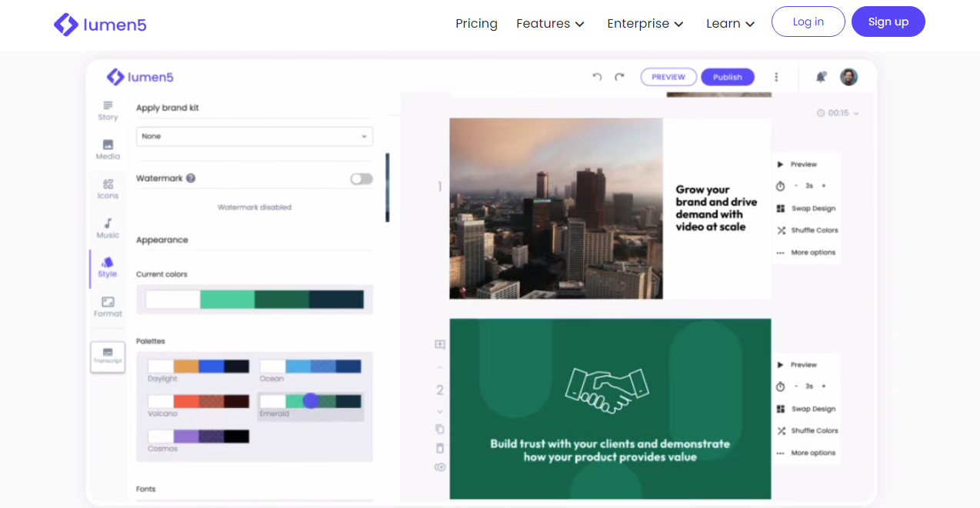The width and height of the screenshot is (980, 508).
Task: Select the Ocean palette
Action: [310, 367]
